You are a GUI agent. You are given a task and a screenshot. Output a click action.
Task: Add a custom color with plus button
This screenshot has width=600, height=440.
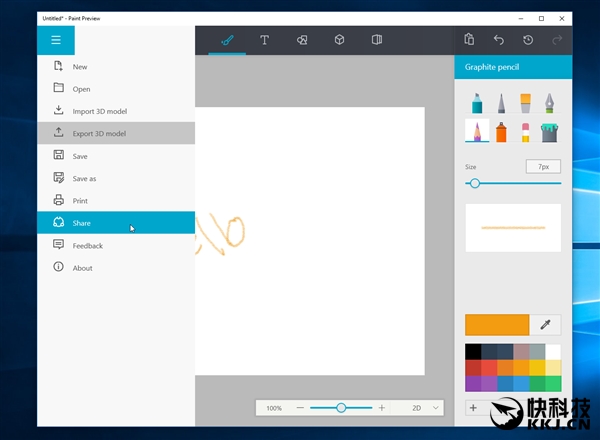473,408
